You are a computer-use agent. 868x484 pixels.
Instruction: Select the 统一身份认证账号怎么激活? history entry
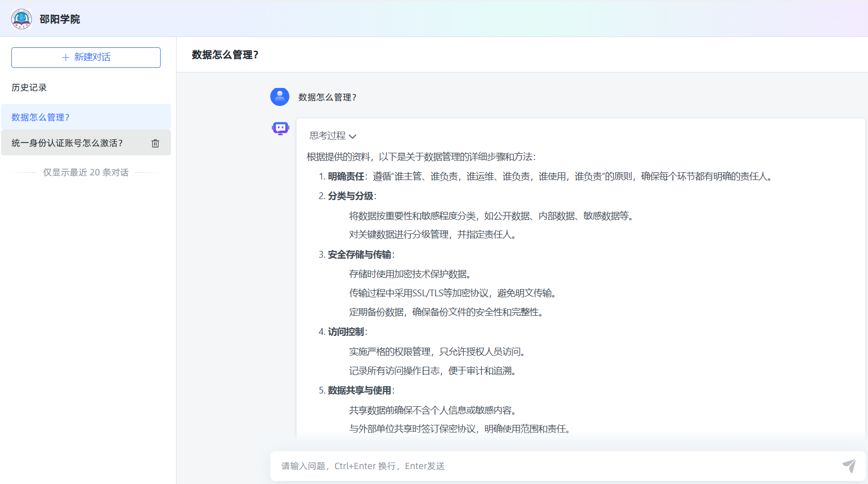(x=67, y=143)
